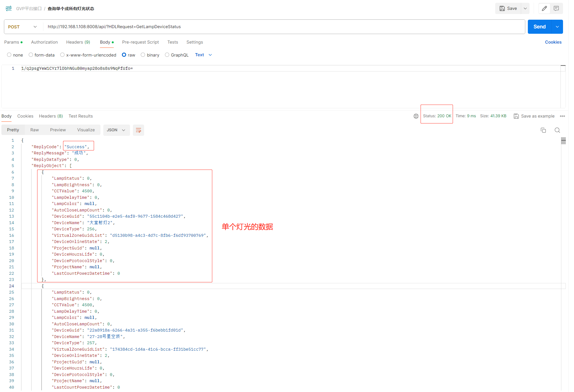Click the response vertical scrollbar thumb

pos(563,141)
